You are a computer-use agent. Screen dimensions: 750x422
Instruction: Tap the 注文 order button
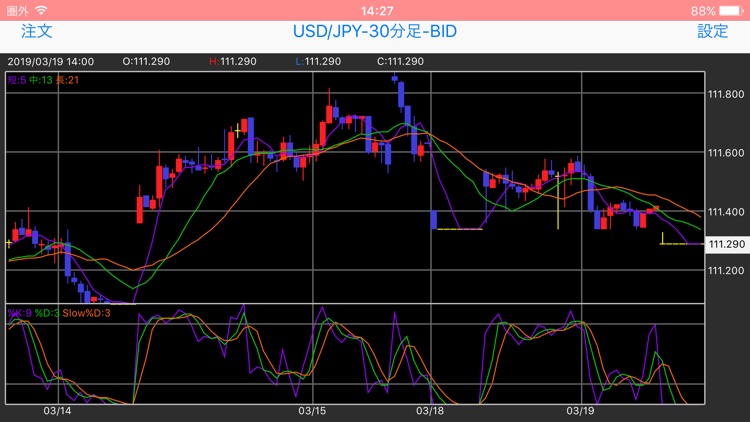(36, 31)
